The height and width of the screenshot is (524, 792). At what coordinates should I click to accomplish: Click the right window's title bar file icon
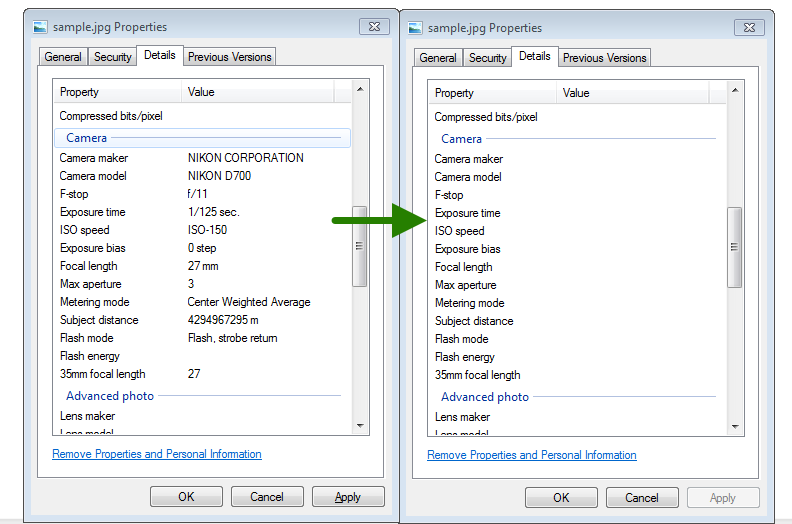413,28
